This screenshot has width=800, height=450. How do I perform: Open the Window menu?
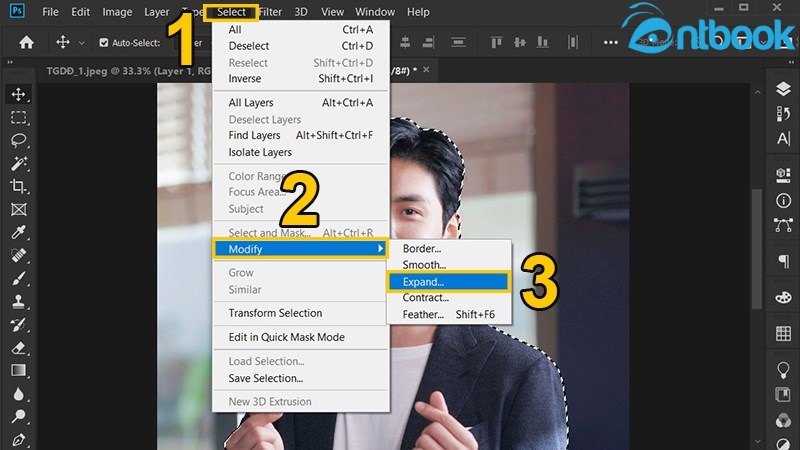click(375, 12)
